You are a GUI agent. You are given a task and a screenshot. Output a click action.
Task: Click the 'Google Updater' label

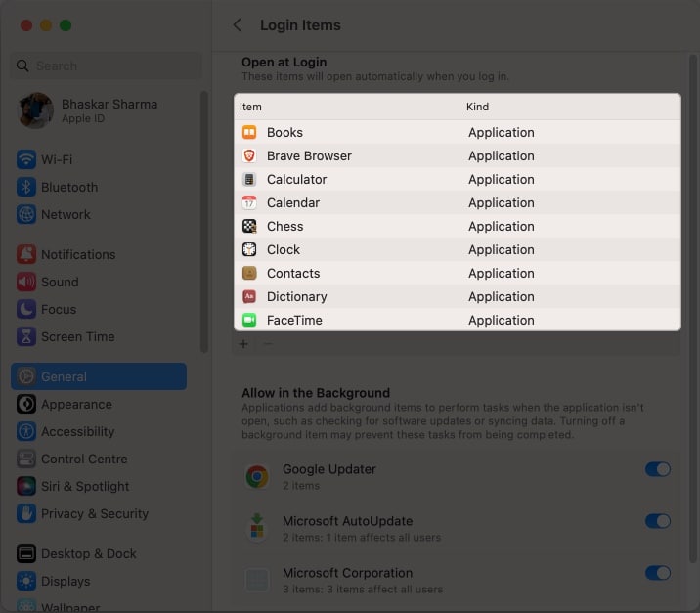[329, 469]
